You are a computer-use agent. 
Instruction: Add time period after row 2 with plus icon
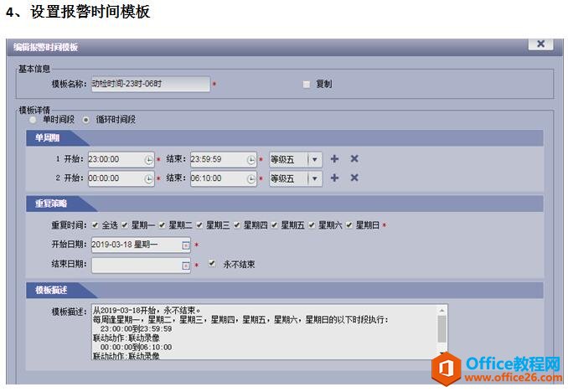(335, 178)
